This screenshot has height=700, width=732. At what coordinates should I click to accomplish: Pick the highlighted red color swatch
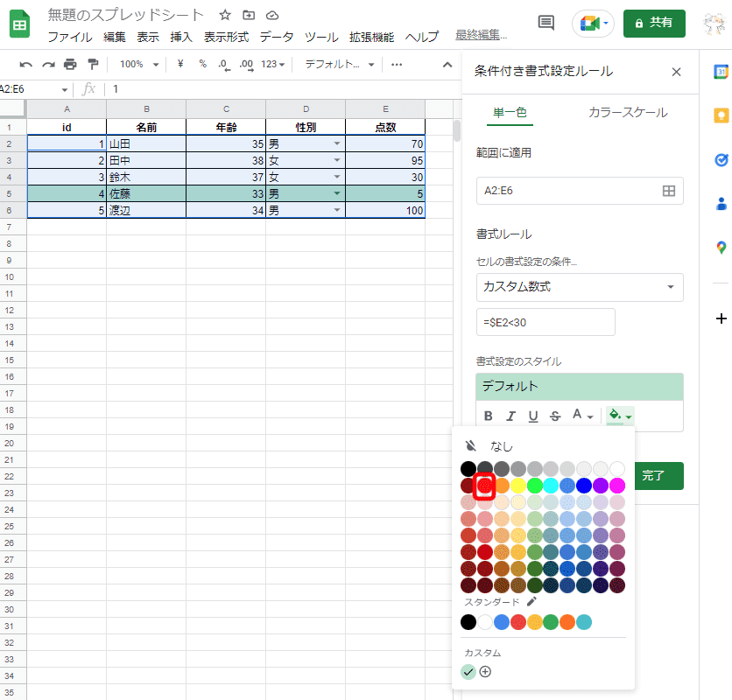click(485, 485)
